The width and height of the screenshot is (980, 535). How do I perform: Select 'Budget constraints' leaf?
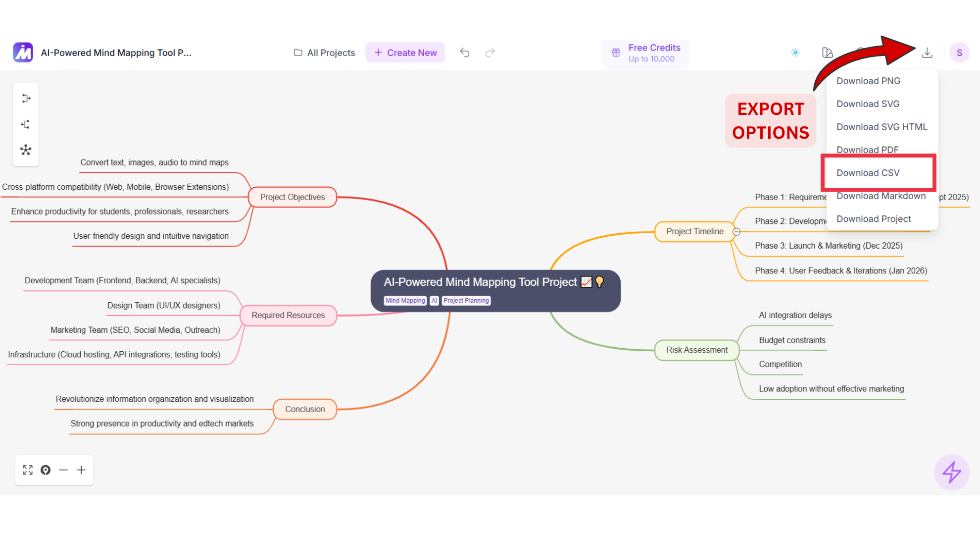tap(792, 340)
